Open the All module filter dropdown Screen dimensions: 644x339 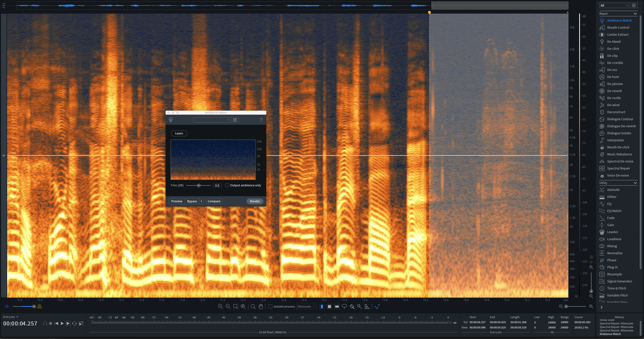pos(614,6)
